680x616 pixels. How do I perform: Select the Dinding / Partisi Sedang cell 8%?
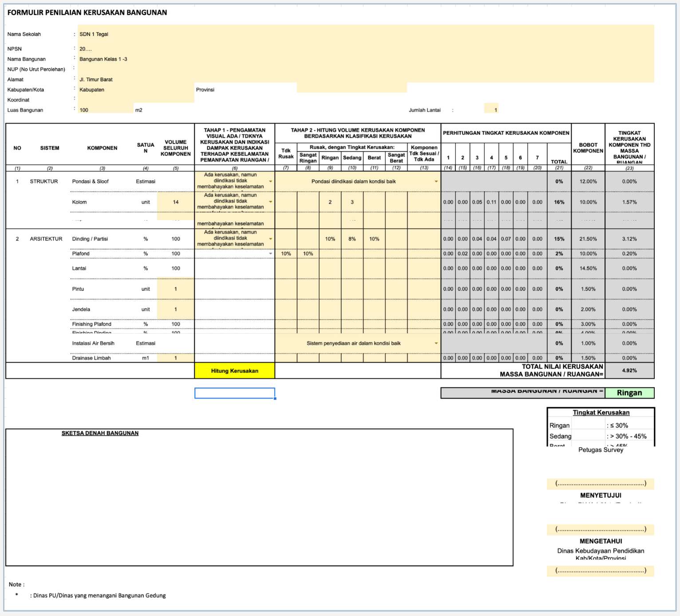pos(352,239)
